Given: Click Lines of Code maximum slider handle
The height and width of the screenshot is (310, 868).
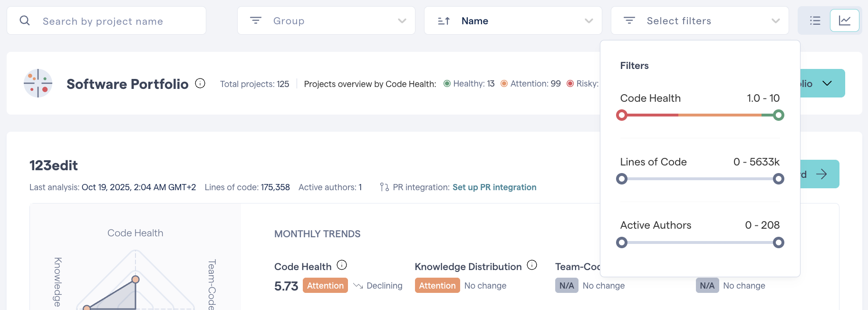Looking at the screenshot, I should tap(778, 179).
